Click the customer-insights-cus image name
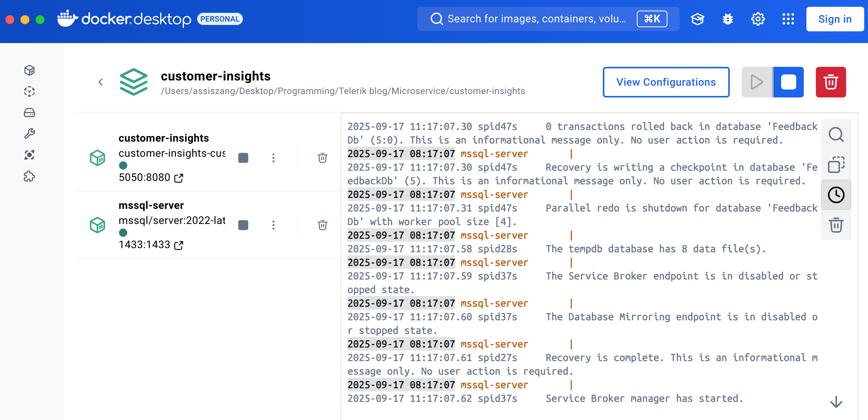This screenshot has height=420, width=868. pyautogui.click(x=172, y=153)
